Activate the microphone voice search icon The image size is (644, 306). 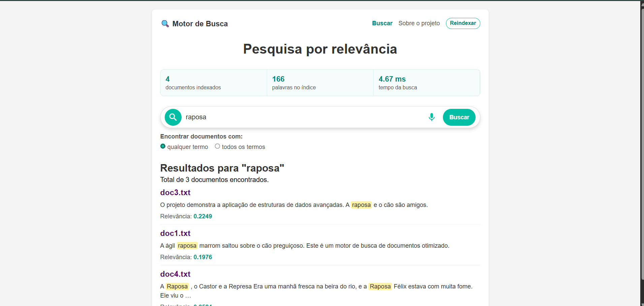point(431,117)
